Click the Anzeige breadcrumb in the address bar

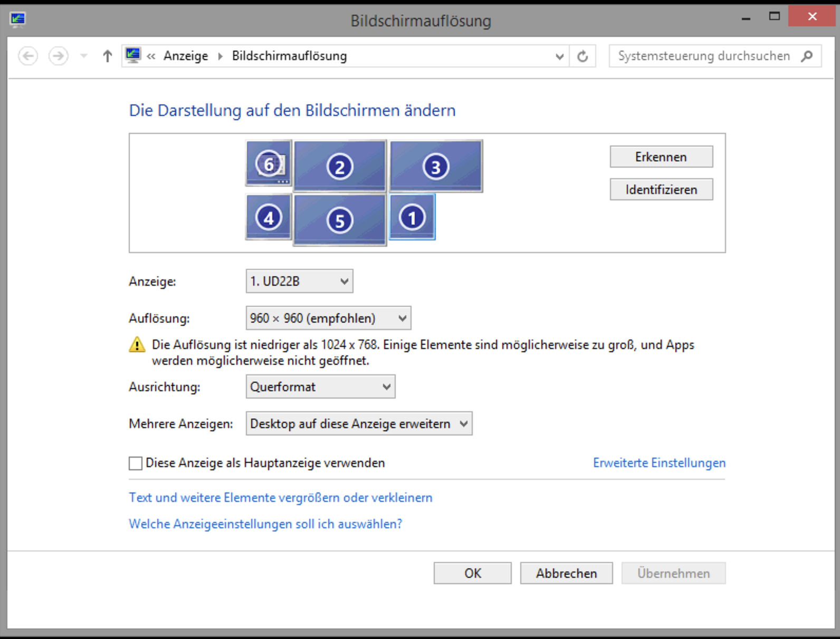pos(186,56)
